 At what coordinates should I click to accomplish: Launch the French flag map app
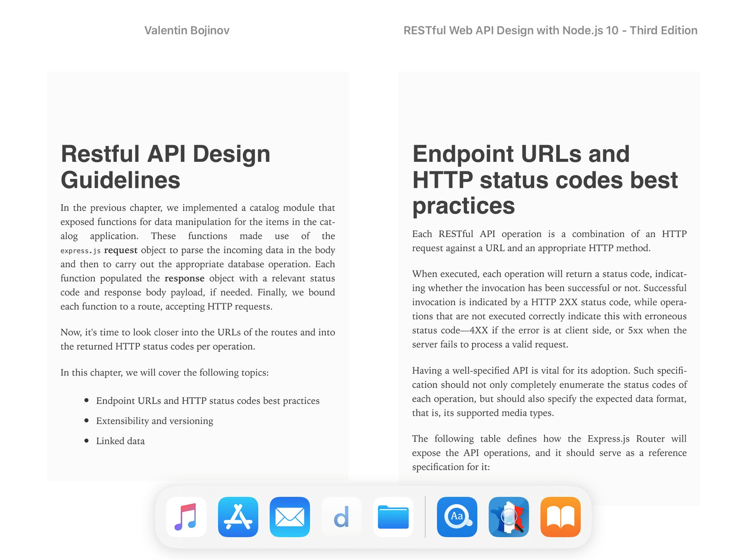click(x=509, y=517)
